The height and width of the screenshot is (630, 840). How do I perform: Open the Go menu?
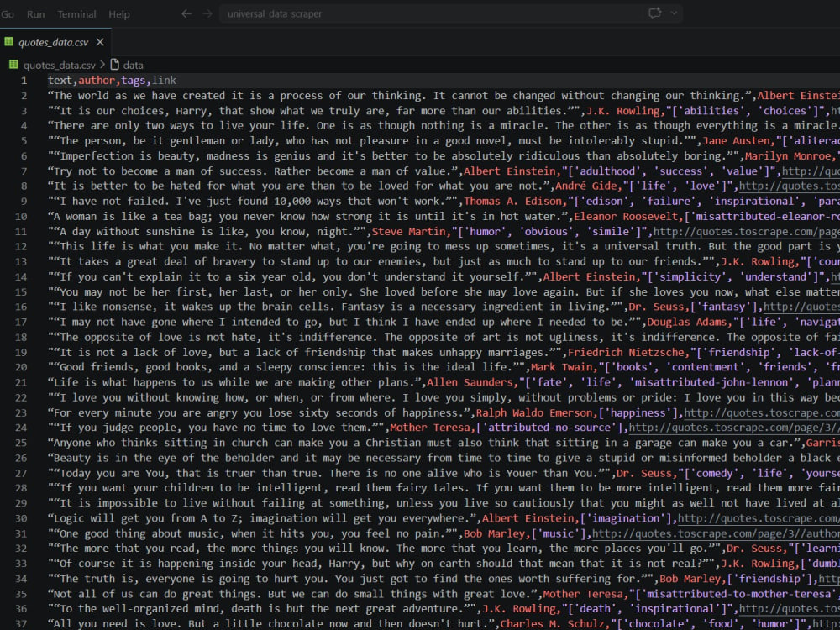point(8,14)
